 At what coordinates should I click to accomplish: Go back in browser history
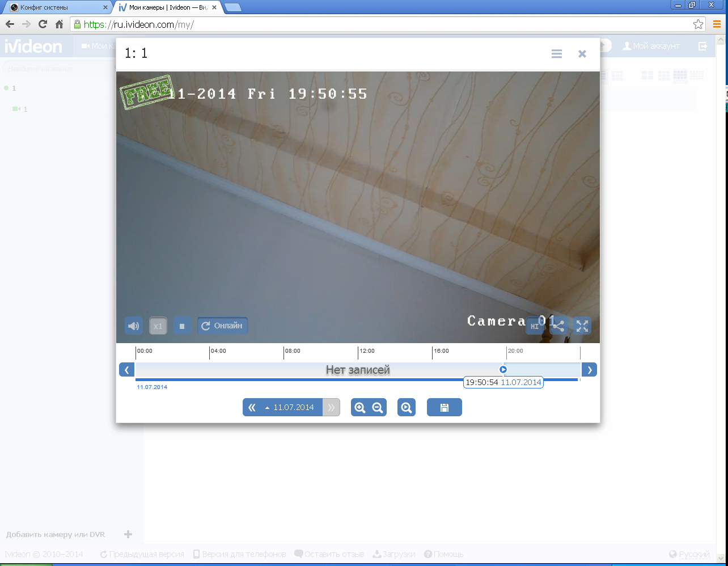pos(10,24)
